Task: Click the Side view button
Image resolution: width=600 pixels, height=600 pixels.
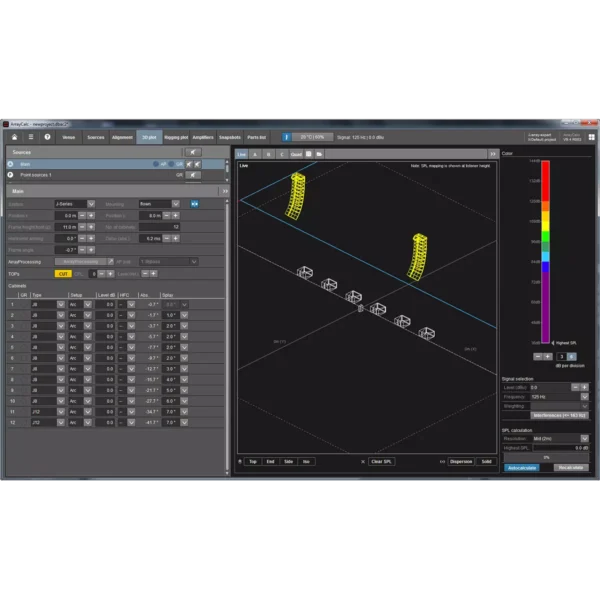Action: click(x=289, y=461)
